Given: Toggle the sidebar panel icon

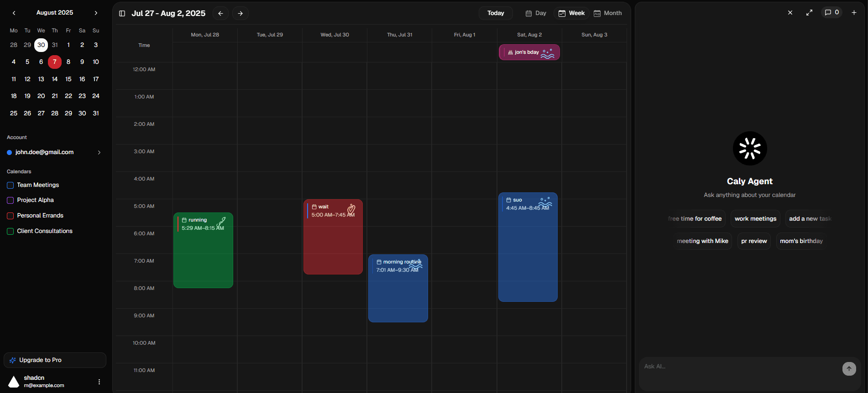Looking at the screenshot, I should tap(122, 13).
